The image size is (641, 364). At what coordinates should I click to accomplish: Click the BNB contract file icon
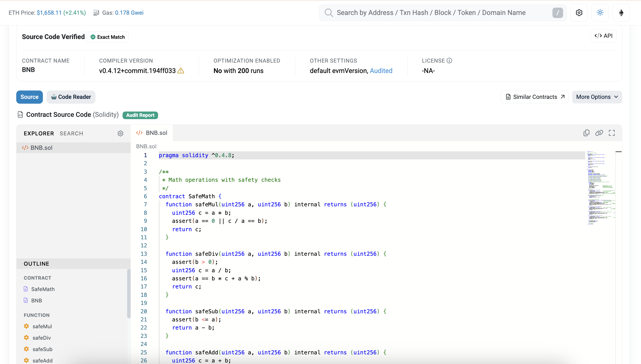click(26, 300)
